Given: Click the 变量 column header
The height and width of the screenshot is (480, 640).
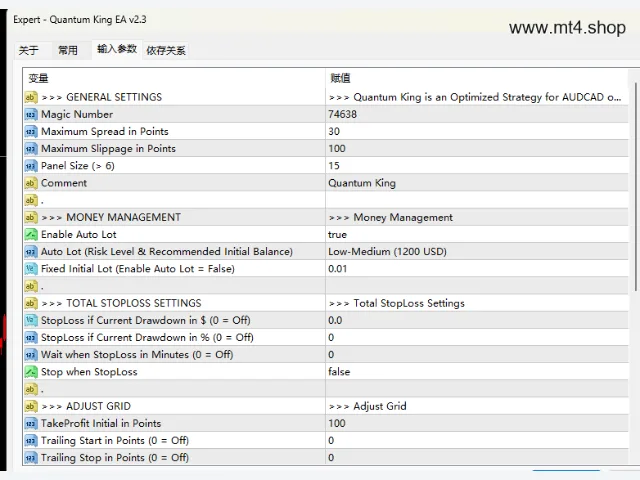Looking at the screenshot, I should 174,78.
